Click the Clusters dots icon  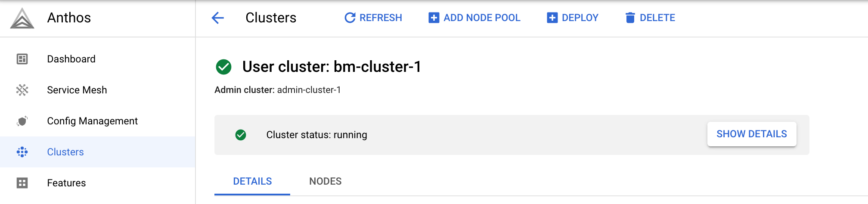tap(22, 152)
